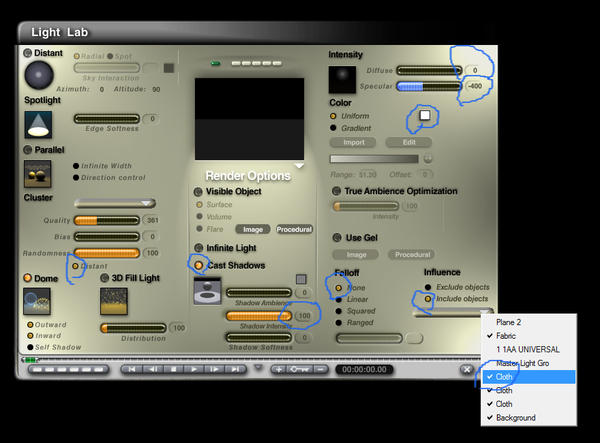Click the key icon keyframe button
The width and height of the screenshot is (600, 443).
tap(300, 369)
